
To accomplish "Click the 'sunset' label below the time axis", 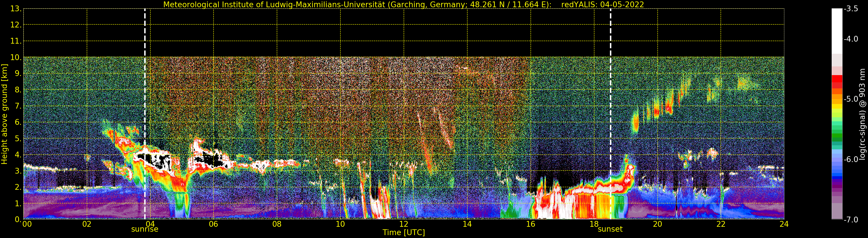I will tap(610, 229).
